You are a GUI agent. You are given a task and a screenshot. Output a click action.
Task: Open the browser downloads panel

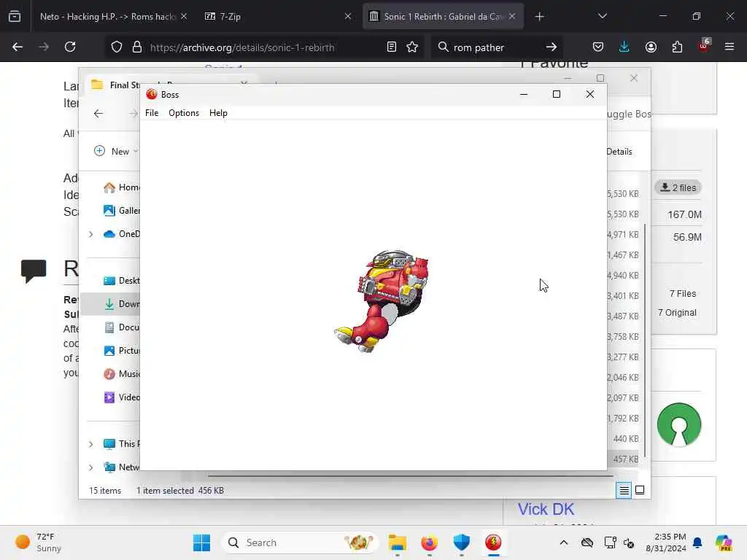(x=624, y=47)
